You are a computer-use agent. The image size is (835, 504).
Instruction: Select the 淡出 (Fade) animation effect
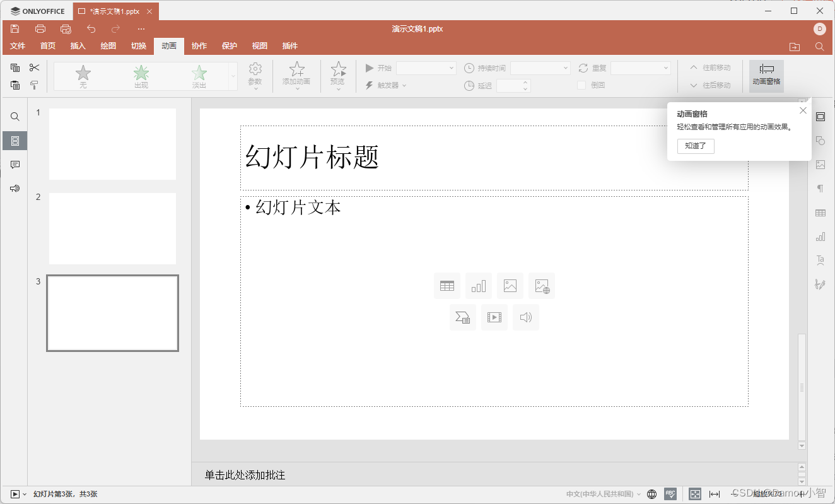point(199,76)
